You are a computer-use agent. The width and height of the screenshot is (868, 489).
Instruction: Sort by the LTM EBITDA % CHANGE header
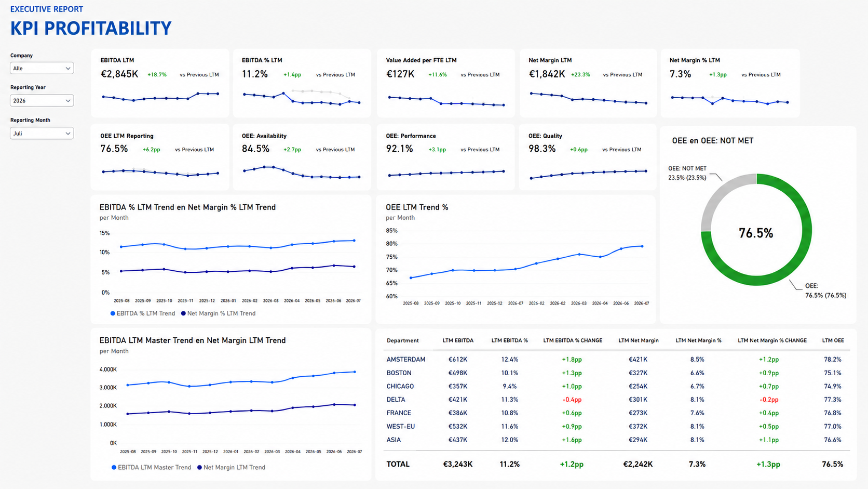click(573, 340)
